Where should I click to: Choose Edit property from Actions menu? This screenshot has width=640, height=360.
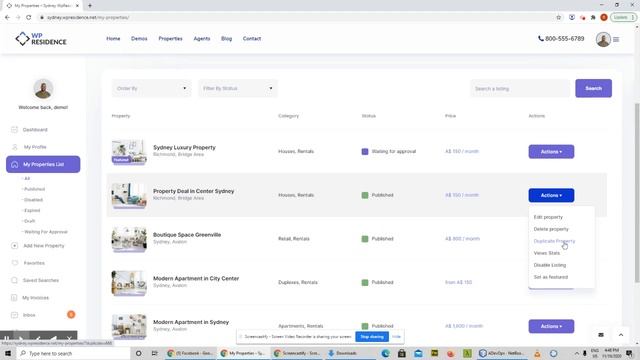pyautogui.click(x=548, y=217)
